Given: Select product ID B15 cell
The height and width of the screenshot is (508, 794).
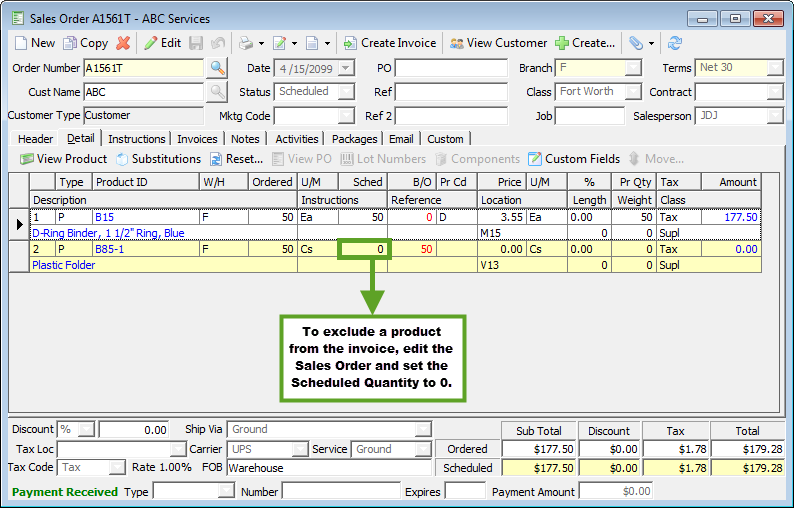Looking at the screenshot, I should pos(146,217).
